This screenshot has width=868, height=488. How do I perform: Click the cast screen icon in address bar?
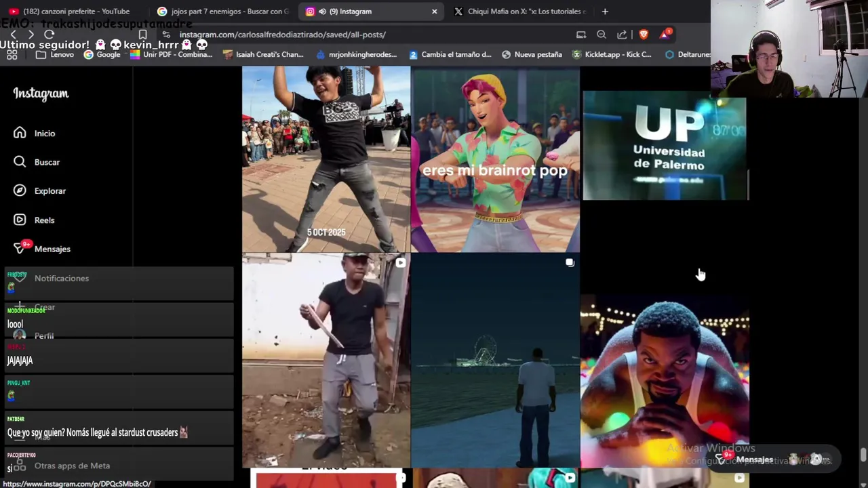point(581,35)
